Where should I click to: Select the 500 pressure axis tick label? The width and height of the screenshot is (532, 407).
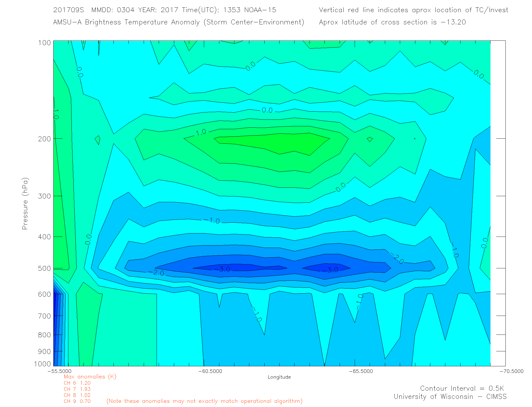(x=44, y=268)
